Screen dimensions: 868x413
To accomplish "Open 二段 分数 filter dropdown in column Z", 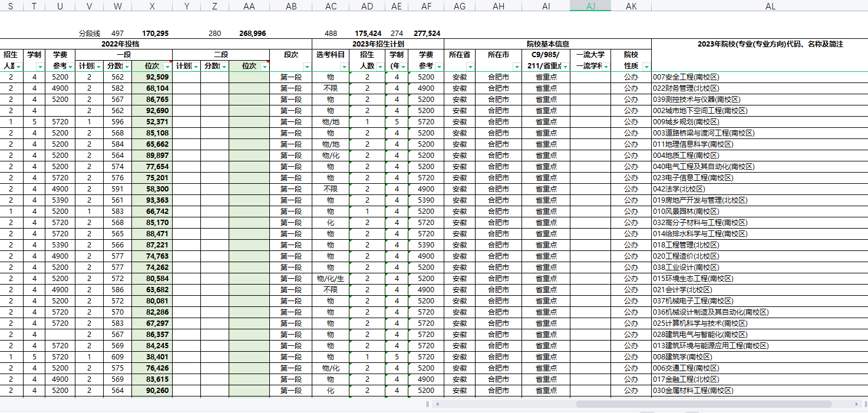I will [x=224, y=67].
